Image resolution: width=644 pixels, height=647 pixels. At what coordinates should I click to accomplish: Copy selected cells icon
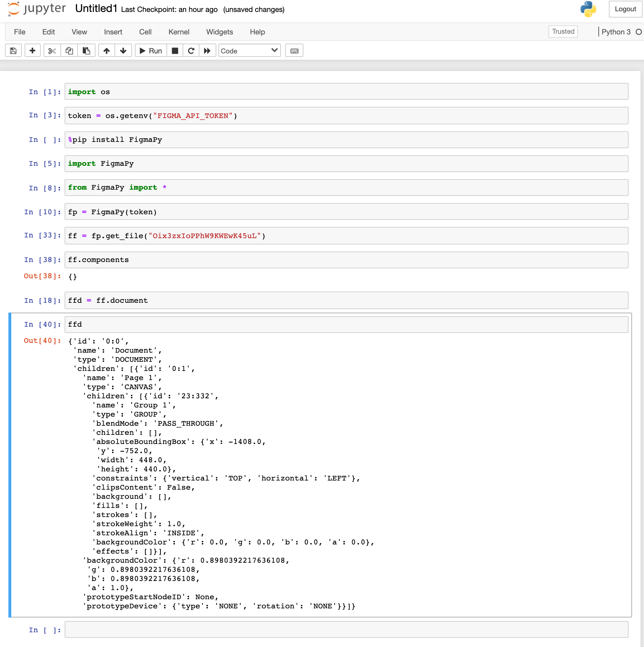(x=69, y=51)
